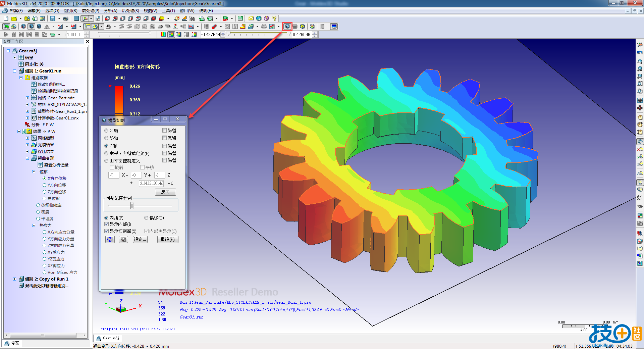Click the 切割范围控制 slider handle
Screen dimensions: 644x349
[x=132, y=206]
